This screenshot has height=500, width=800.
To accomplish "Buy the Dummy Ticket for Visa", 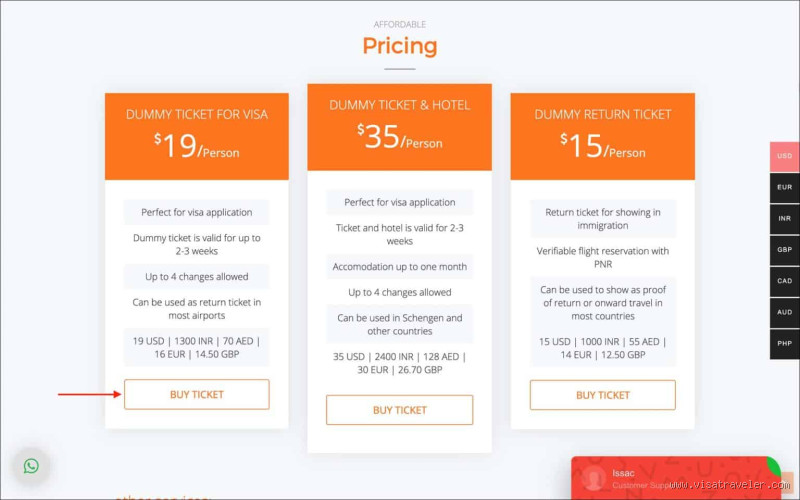I will point(197,394).
